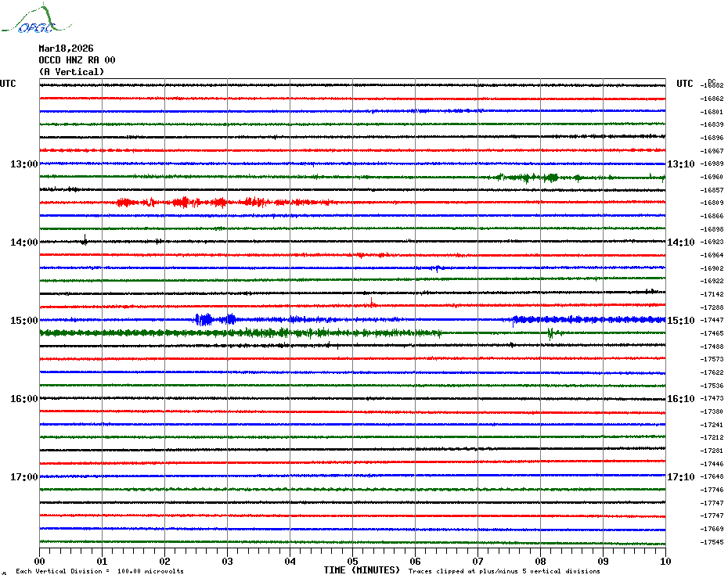
Task: Click the 17:10 time label on right
Action: click(x=679, y=477)
